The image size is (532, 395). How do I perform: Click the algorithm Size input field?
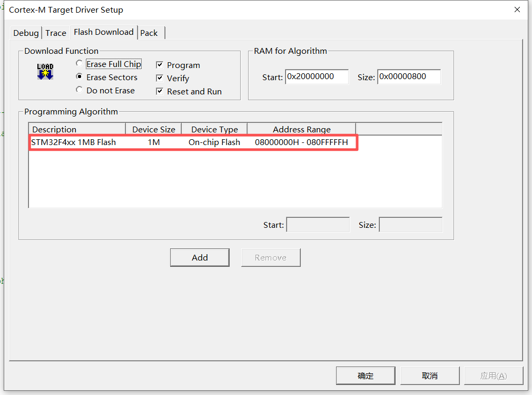pyautogui.click(x=410, y=225)
